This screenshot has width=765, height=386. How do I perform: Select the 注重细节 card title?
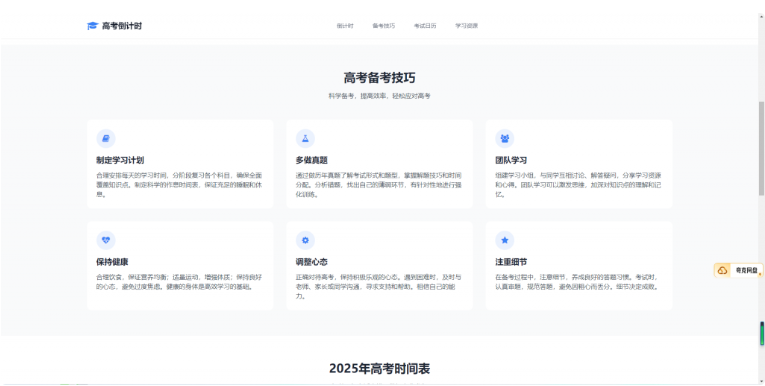tap(511, 262)
